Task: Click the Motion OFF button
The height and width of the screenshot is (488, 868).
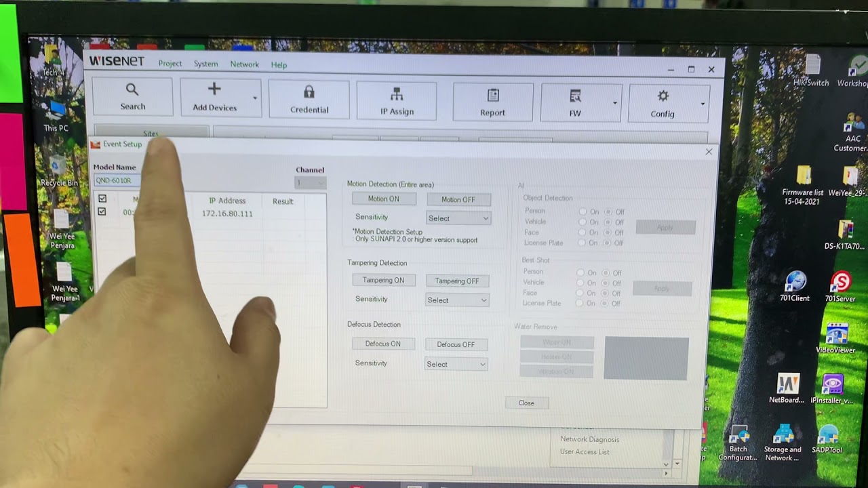Action: tap(458, 199)
